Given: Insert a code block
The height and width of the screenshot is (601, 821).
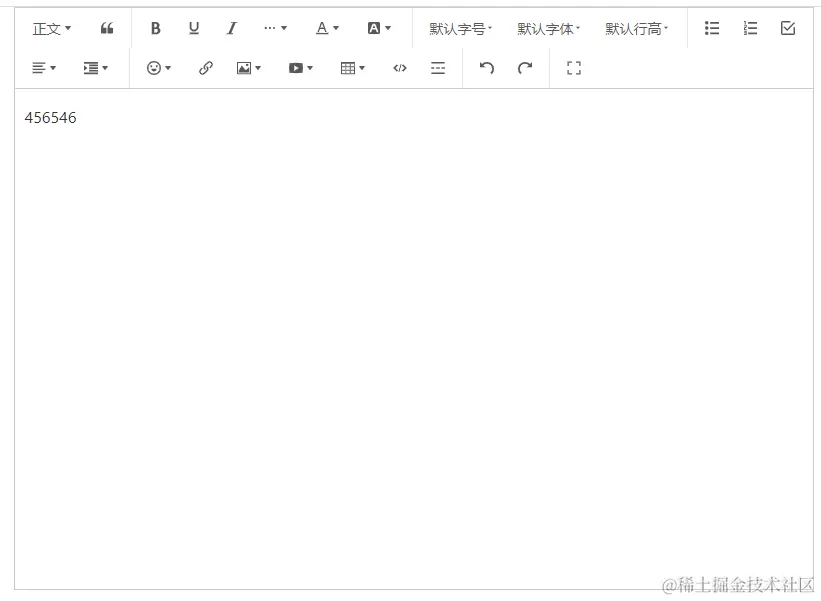Looking at the screenshot, I should tap(399, 68).
